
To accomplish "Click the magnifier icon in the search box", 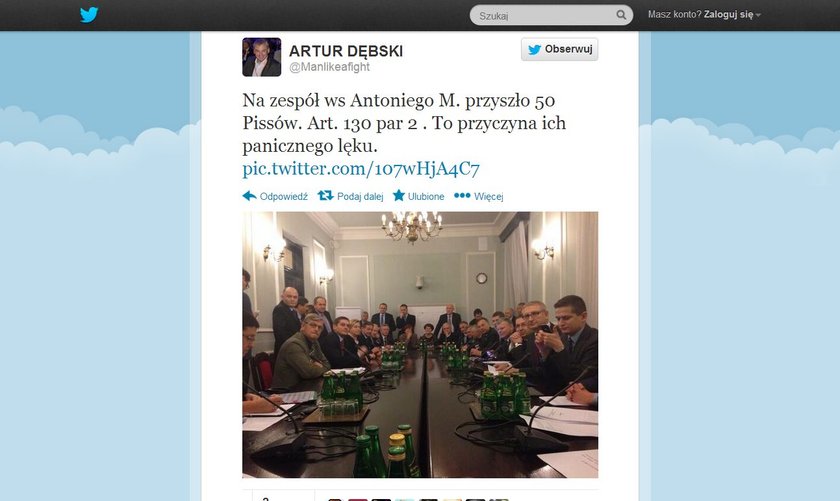I will click(621, 15).
